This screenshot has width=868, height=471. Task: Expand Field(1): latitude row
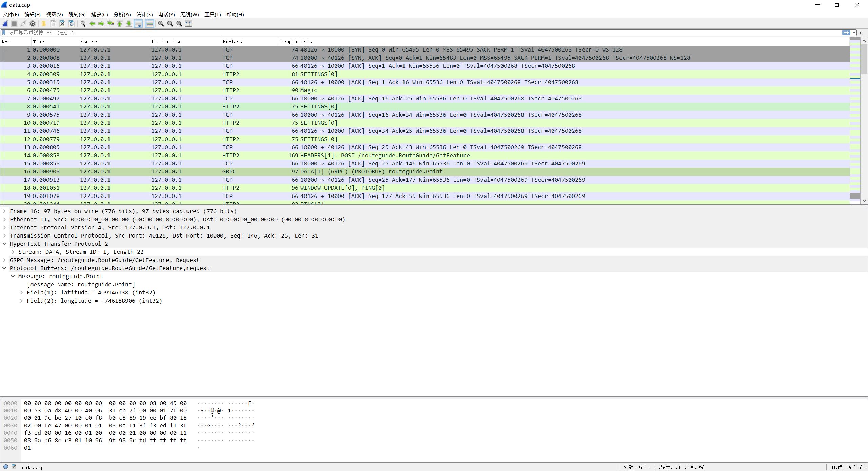[21, 292]
